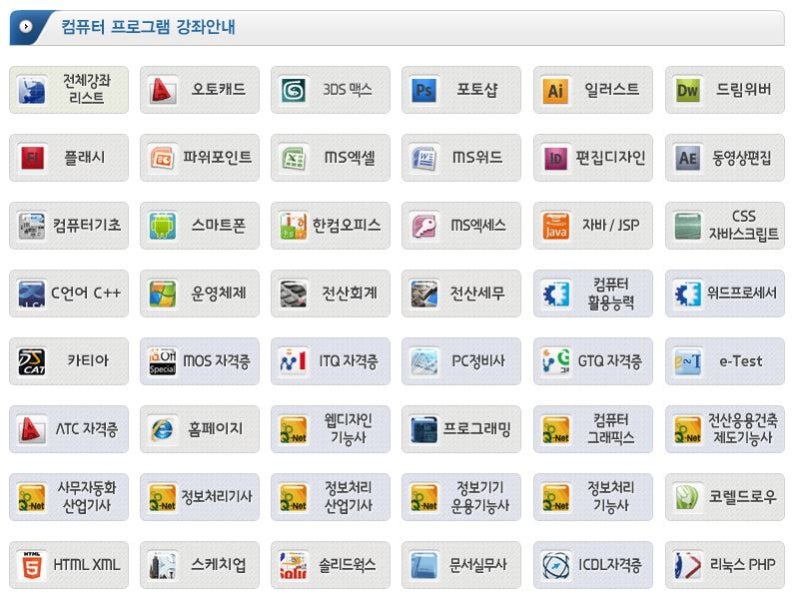Screen dimensions: 800x595
Task: Select the 3DS 맥스 swirl icon
Action: pyautogui.click(x=293, y=90)
